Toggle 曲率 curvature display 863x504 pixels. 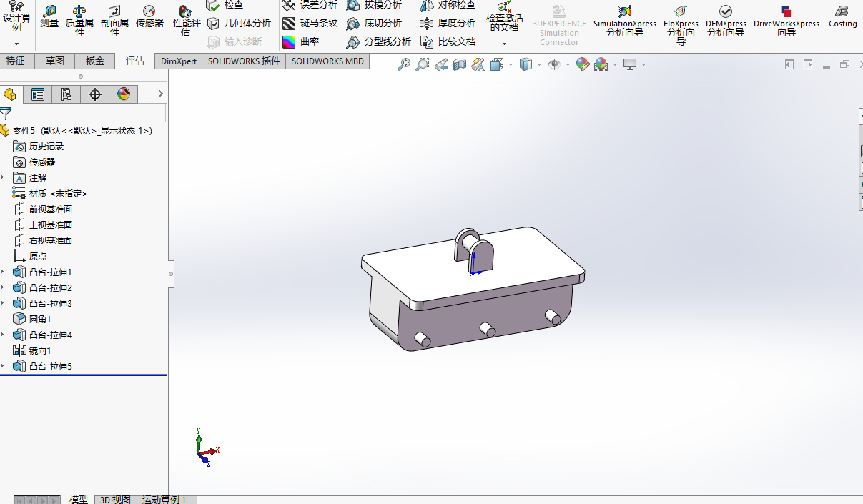301,41
